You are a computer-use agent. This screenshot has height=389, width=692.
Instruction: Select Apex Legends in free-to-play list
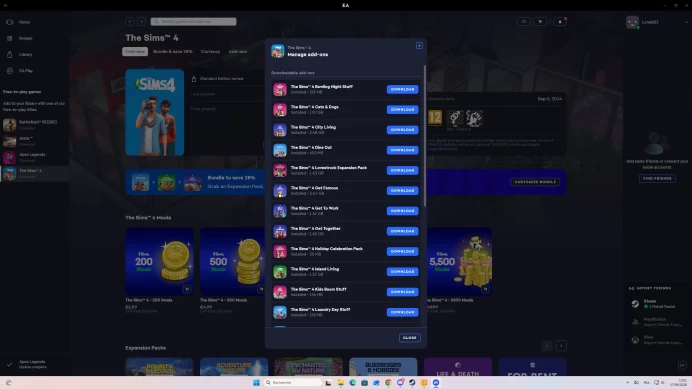tap(34, 157)
